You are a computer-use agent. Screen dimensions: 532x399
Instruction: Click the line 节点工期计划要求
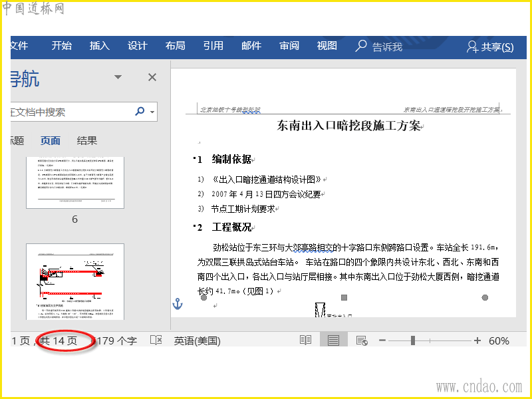243,209
